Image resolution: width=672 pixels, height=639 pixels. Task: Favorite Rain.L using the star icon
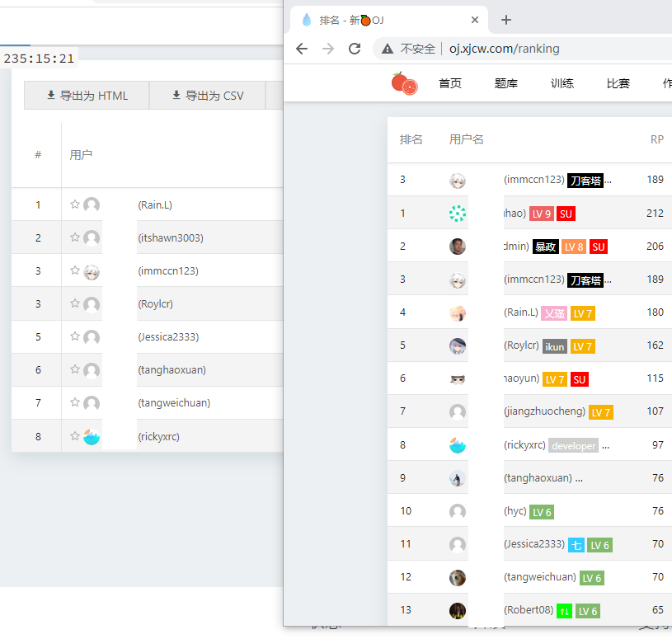coord(75,204)
